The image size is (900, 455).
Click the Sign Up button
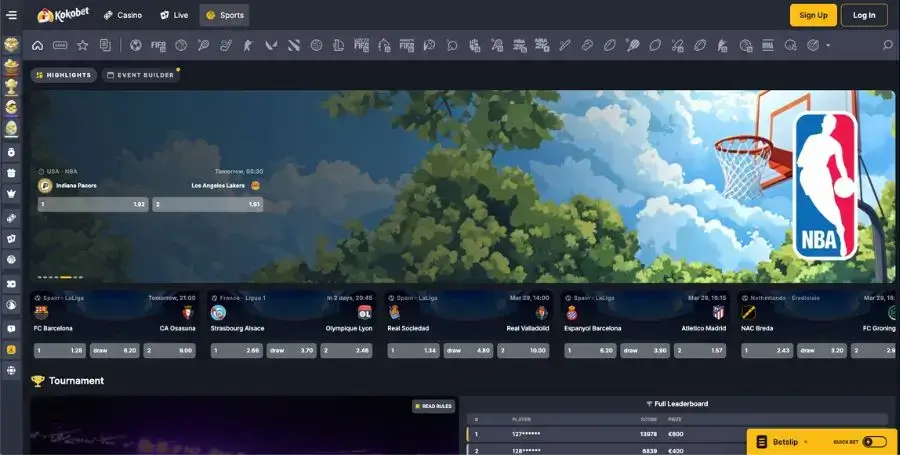(813, 15)
